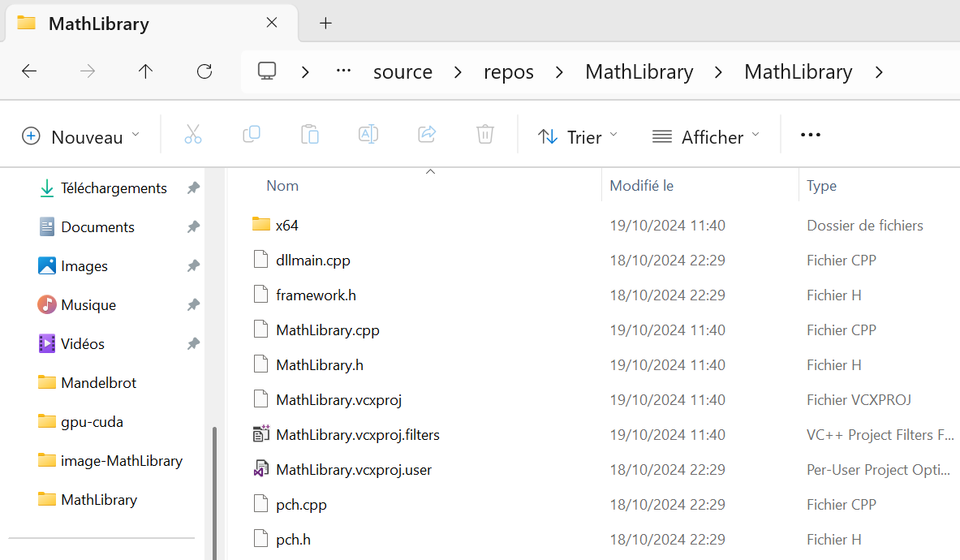This screenshot has width=960, height=560.
Task: Refresh the current folder view
Action: click(x=204, y=71)
